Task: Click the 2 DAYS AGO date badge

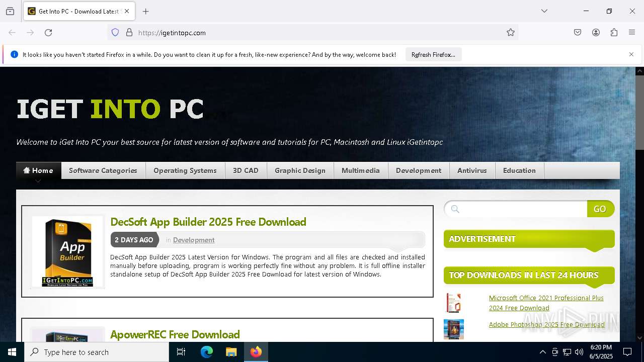Action: pos(134,240)
